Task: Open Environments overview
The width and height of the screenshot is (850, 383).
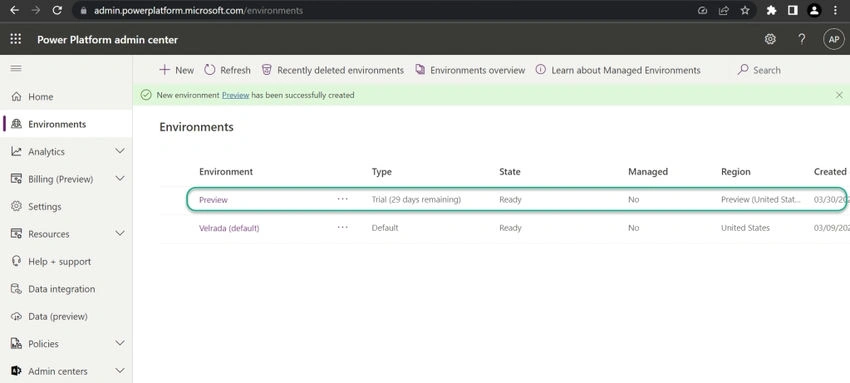Action: tap(470, 70)
